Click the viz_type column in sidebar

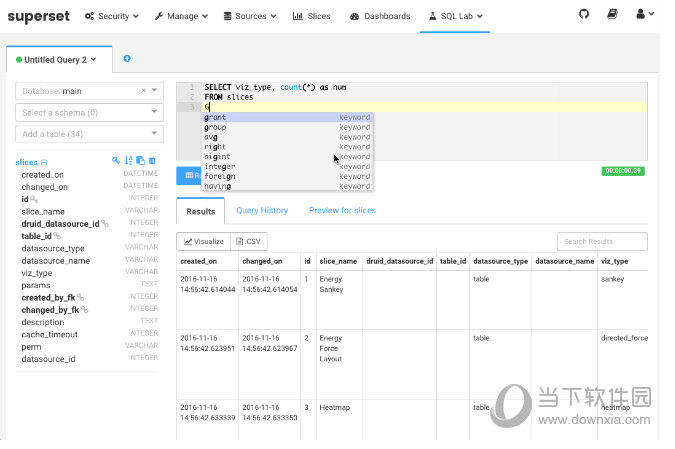pos(37,273)
